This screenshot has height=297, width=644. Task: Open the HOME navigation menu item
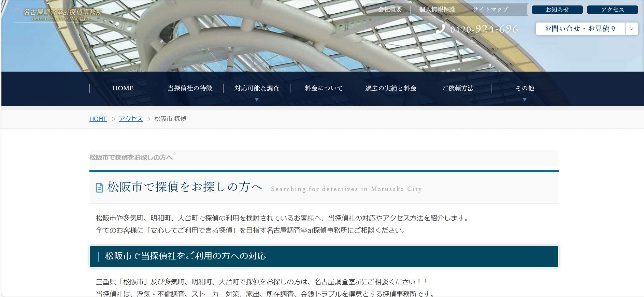click(123, 88)
